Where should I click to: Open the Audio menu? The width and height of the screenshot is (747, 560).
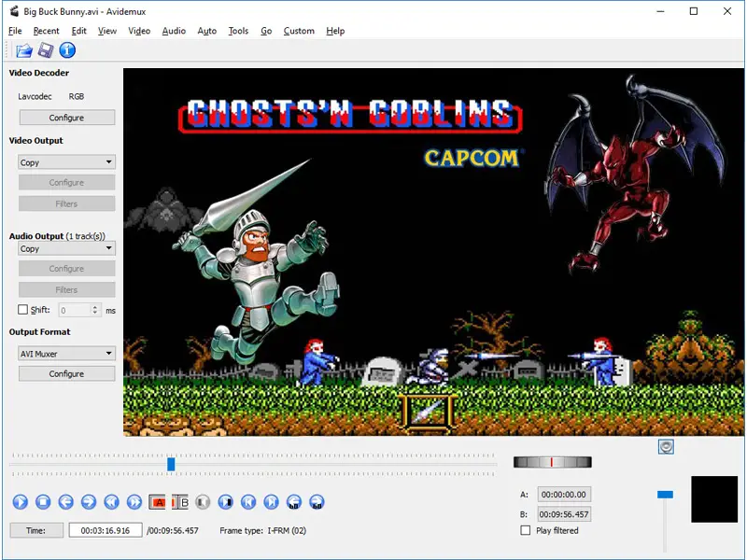coord(174,31)
